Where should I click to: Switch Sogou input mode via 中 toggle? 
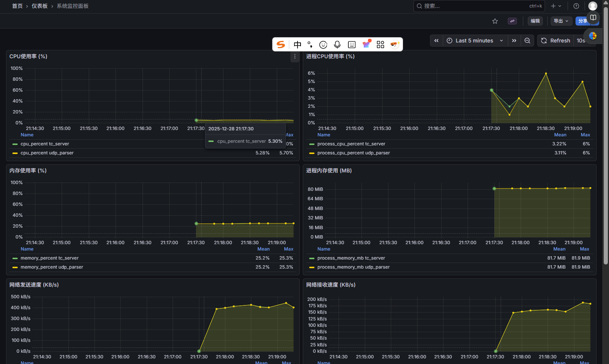coord(298,45)
